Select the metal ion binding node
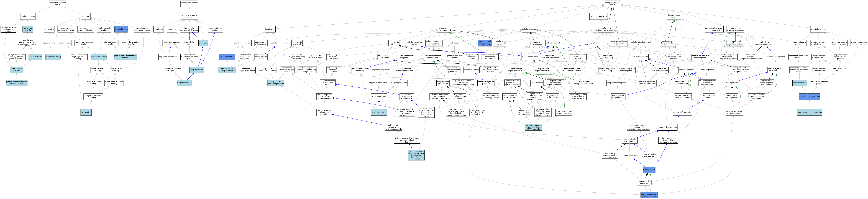This screenshot has height=199, width=868. pos(53,57)
